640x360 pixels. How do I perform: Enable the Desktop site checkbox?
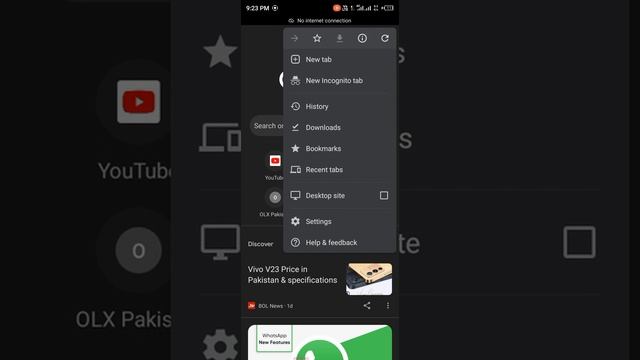tap(384, 196)
